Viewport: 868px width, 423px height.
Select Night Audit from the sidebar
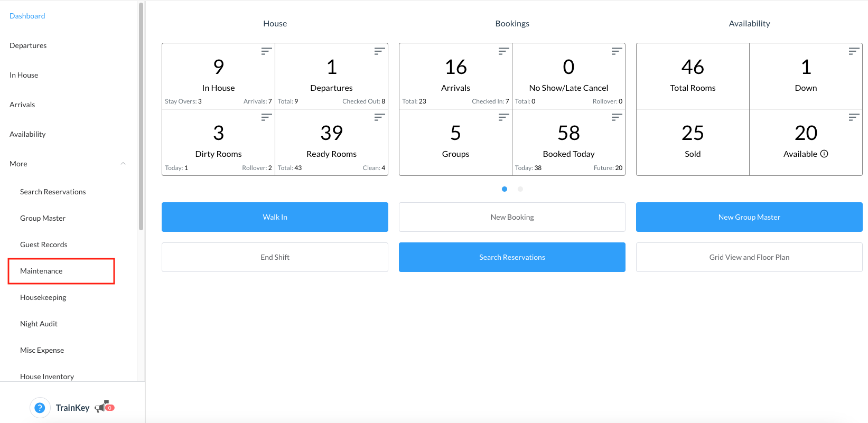(x=39, y=324)
